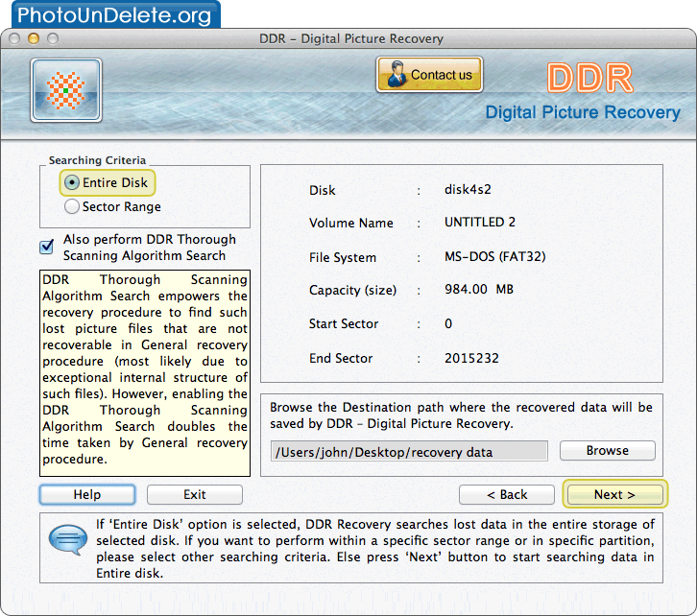Viewport: 697px width, 616px height.
Task: Open the Contact us button
Action: click(429, 75)
